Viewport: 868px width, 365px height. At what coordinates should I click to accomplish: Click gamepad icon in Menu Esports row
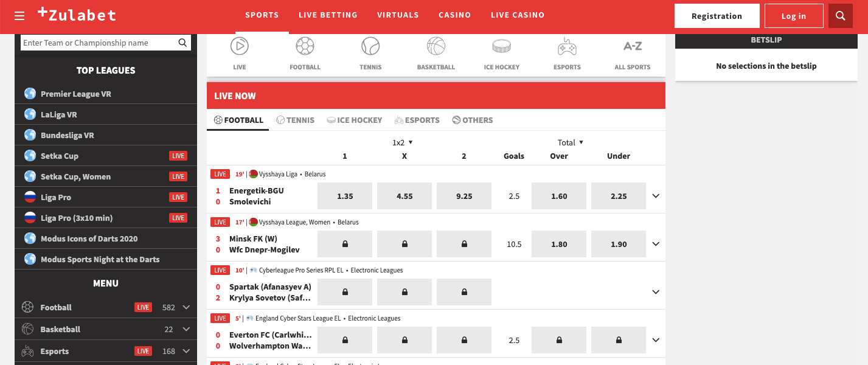coord(28,351)
